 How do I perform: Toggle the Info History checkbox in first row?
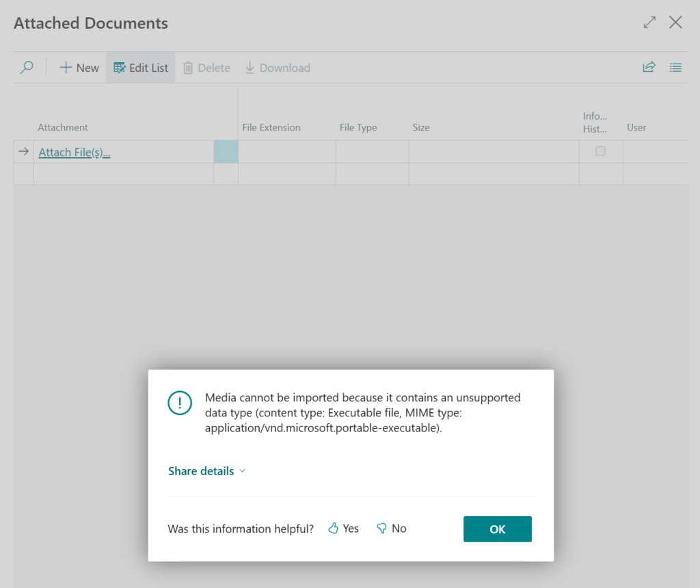(x=600, y=151)
